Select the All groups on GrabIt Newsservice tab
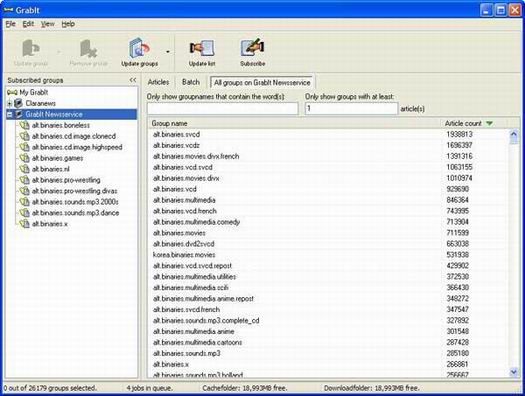This screenshot has height=396, width=525. (x=262, y=82)
